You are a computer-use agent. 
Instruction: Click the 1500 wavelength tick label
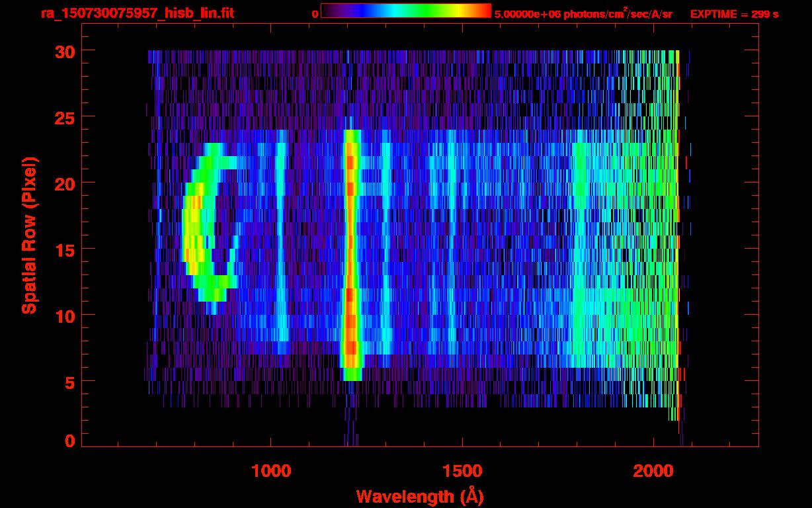[x=462, y=471]
